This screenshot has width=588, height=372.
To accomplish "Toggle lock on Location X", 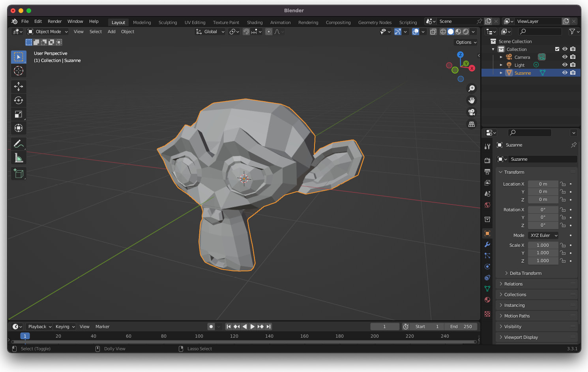I will pyautogui.click(x=563, y=184).
